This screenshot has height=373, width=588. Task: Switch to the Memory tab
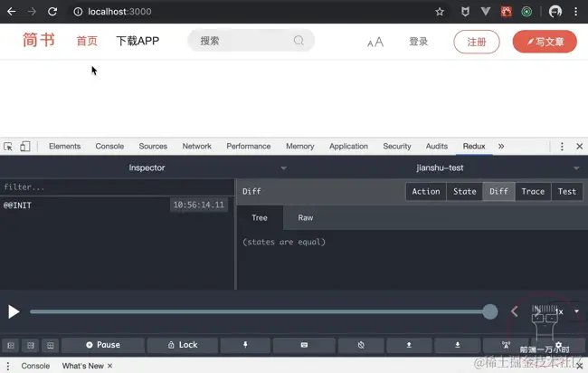point(300,147)
